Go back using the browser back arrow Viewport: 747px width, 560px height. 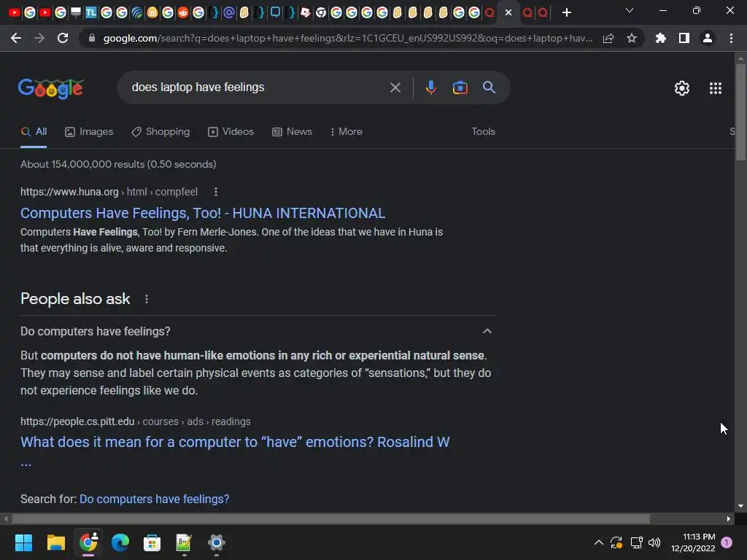(x=16, y=38)
